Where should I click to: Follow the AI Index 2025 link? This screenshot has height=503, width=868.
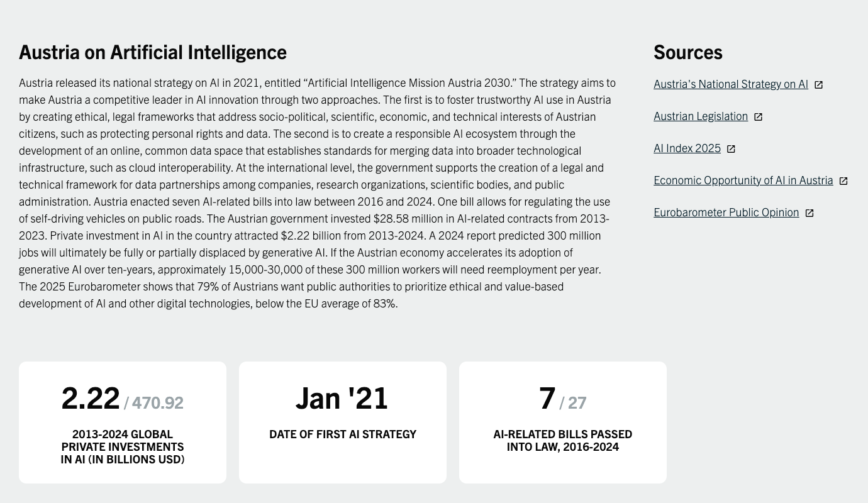coord(687,148)
